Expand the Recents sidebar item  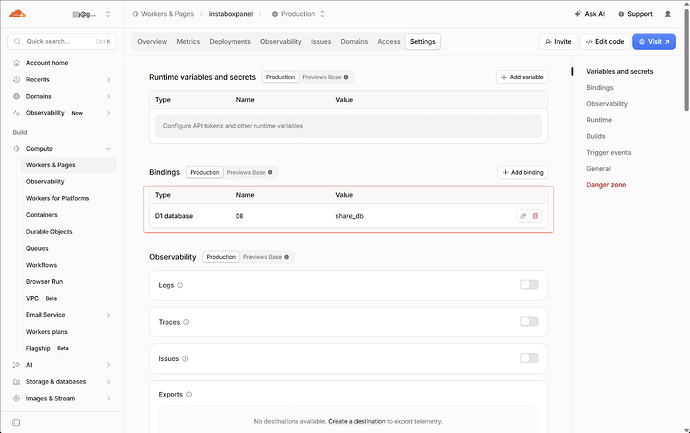point(108,80)
